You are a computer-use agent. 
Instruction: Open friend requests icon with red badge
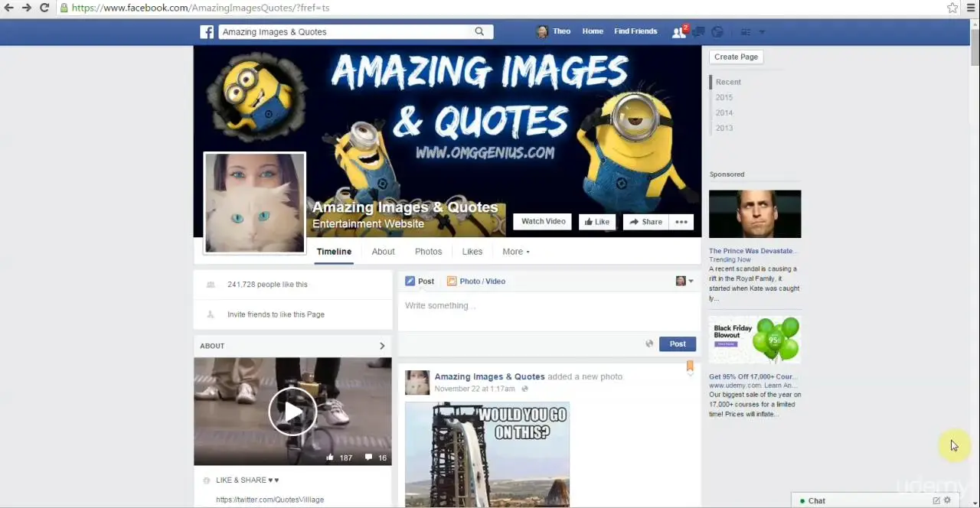point(679,31)
